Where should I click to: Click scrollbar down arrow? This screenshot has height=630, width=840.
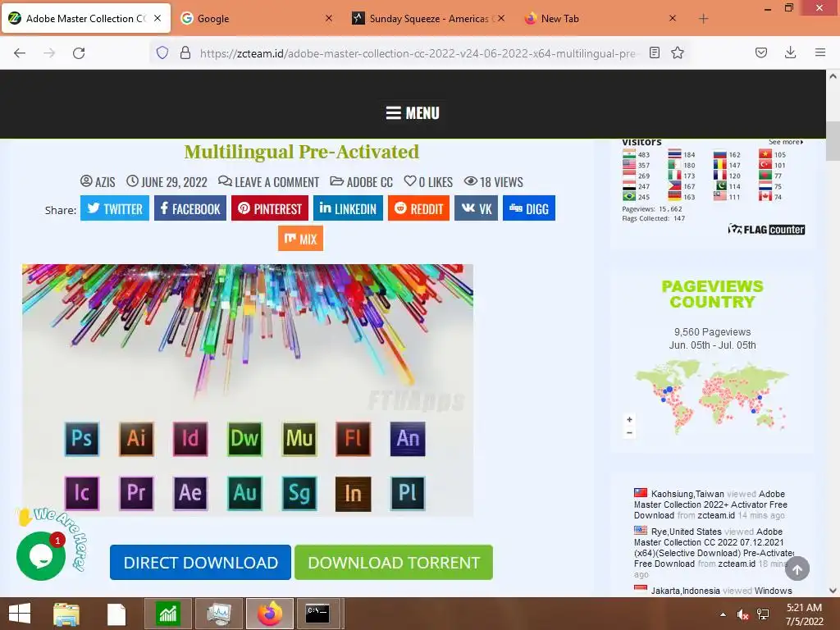(x=833, y=591)
